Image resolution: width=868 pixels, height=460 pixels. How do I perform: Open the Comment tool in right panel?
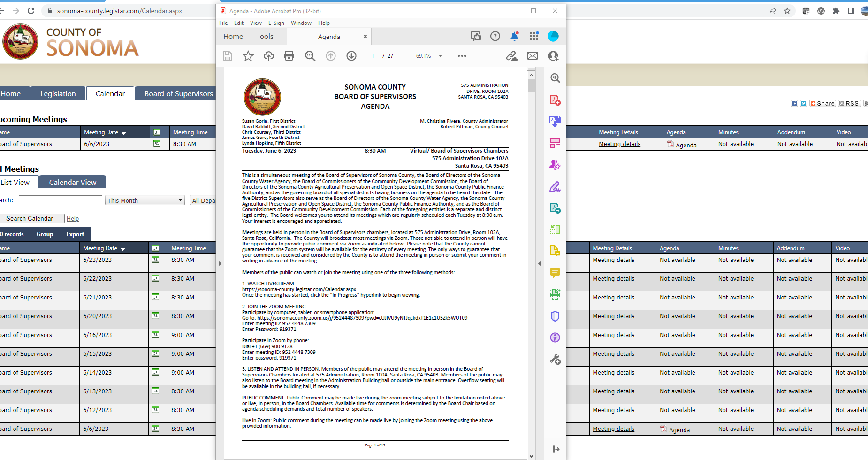[555, 273]
